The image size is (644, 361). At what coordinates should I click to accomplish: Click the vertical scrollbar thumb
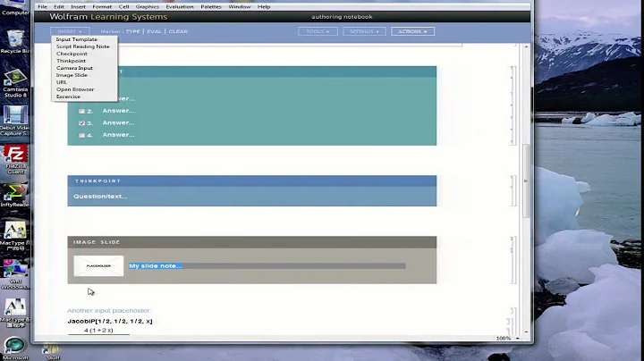(526, 180)
